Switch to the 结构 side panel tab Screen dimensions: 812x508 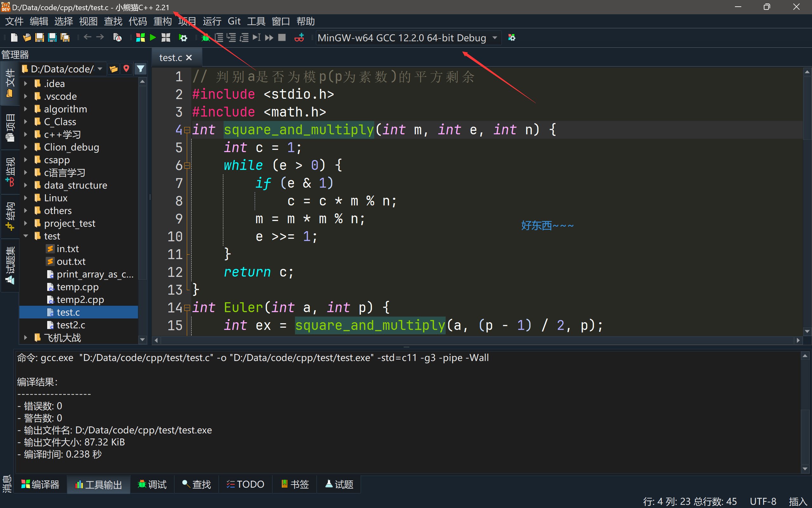tap(10, 216)
